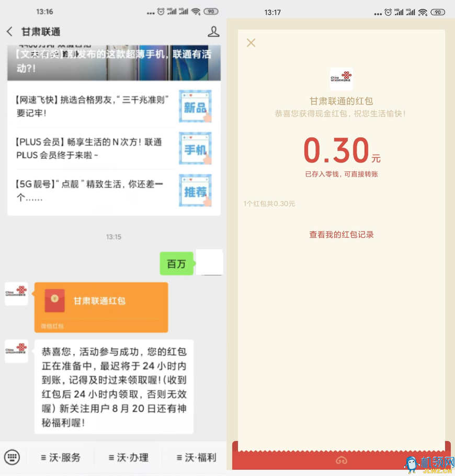Tap the alarm icon in left status bar
Viewport: 455px width, 476px height.
click(x=161, y=11)
